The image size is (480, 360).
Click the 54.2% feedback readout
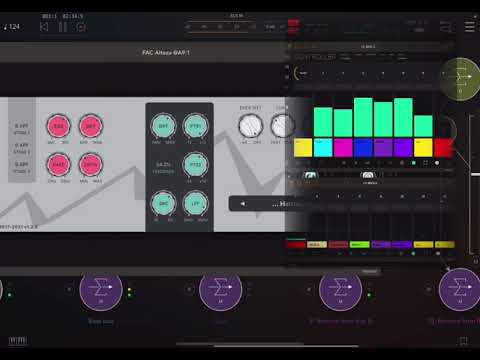click(x=163, y=167)
